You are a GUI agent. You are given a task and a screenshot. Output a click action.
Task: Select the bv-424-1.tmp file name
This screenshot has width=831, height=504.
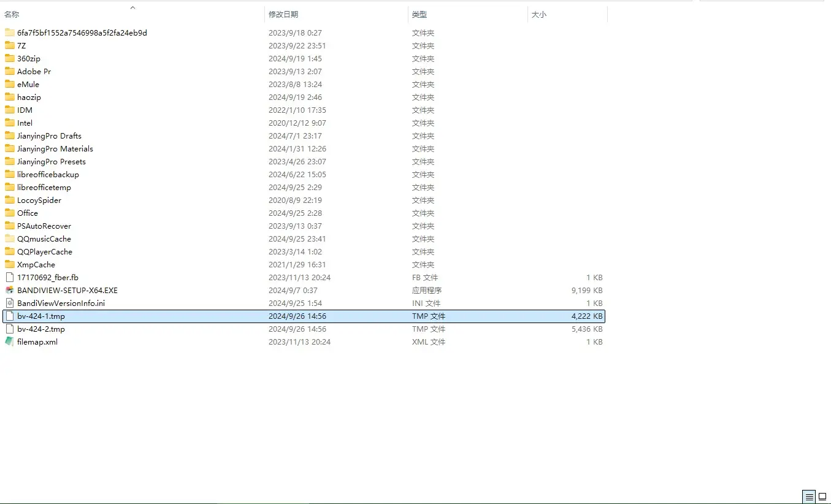tap(41, 316)
